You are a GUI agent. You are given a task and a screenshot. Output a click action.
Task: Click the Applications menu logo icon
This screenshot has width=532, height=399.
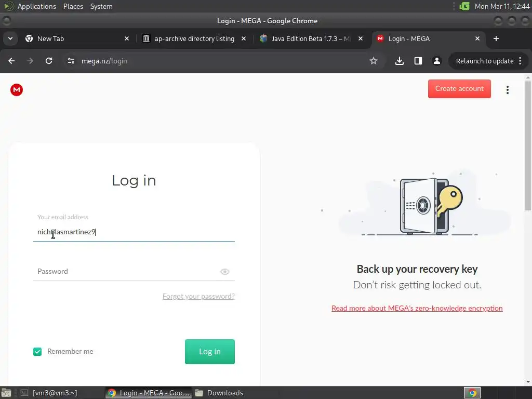point(8,6)
